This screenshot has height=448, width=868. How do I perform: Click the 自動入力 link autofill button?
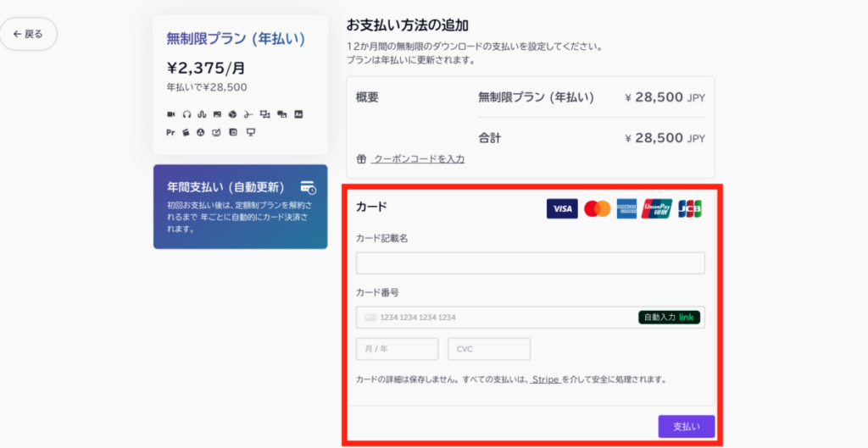coord(669,318)
